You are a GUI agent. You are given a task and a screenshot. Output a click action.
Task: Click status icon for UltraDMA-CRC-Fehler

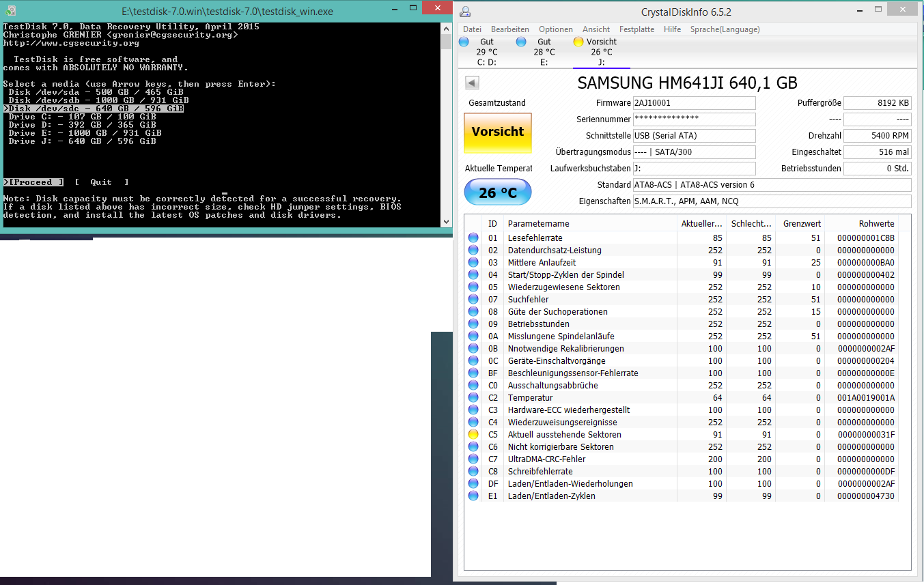(x=473, y=459)
